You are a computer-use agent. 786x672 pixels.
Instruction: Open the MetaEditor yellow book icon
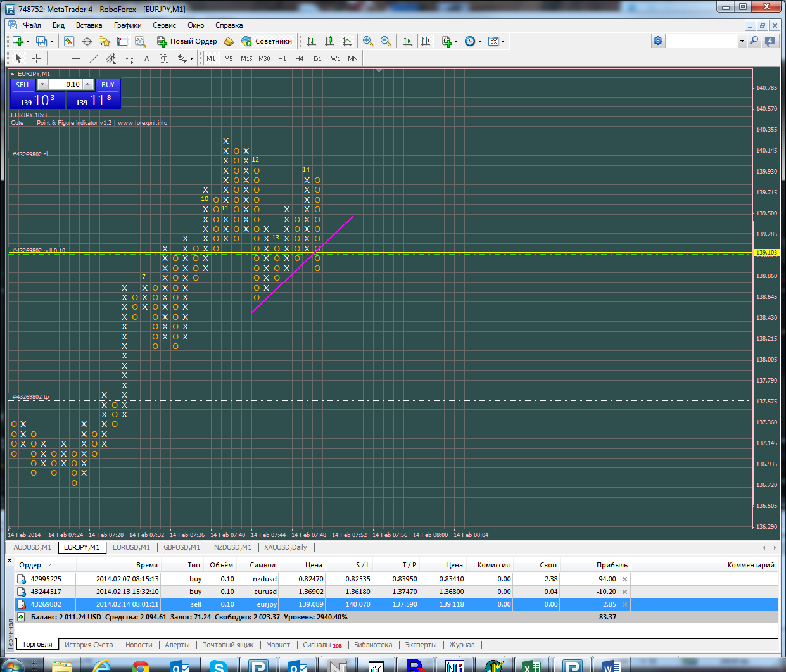coord(229,41)
